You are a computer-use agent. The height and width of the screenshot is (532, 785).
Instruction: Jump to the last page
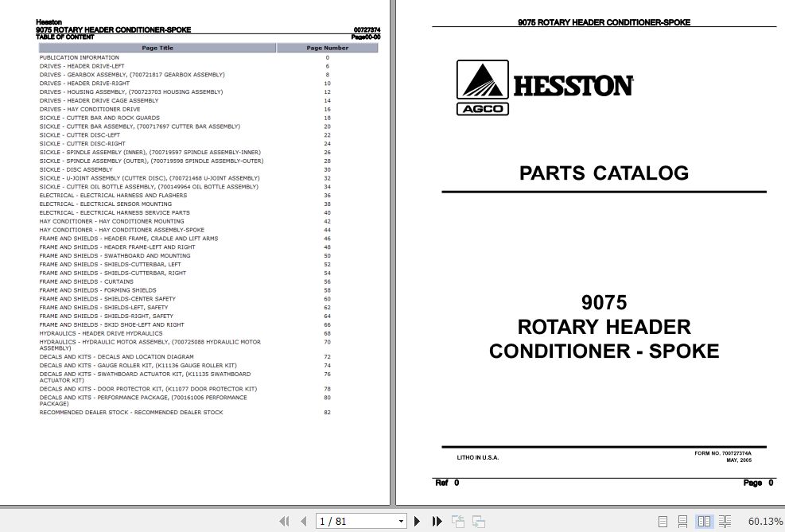tap(437, 521)
